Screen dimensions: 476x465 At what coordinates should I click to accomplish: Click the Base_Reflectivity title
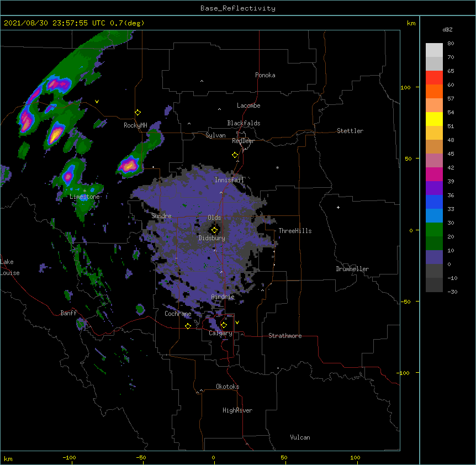pyautogui.click(x=238, y=8)
